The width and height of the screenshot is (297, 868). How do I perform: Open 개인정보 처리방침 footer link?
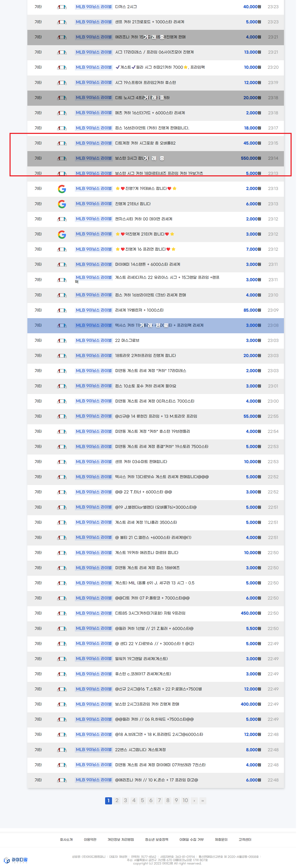[x=121, y=840]
